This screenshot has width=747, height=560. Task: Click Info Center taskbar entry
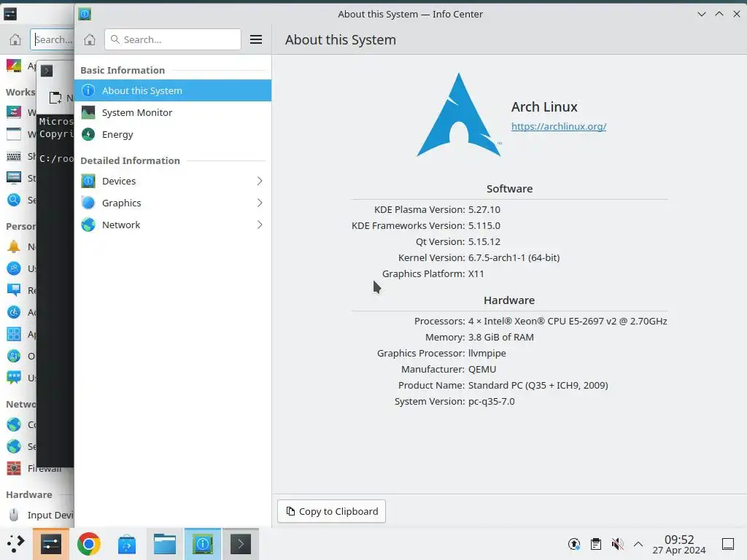203,544
